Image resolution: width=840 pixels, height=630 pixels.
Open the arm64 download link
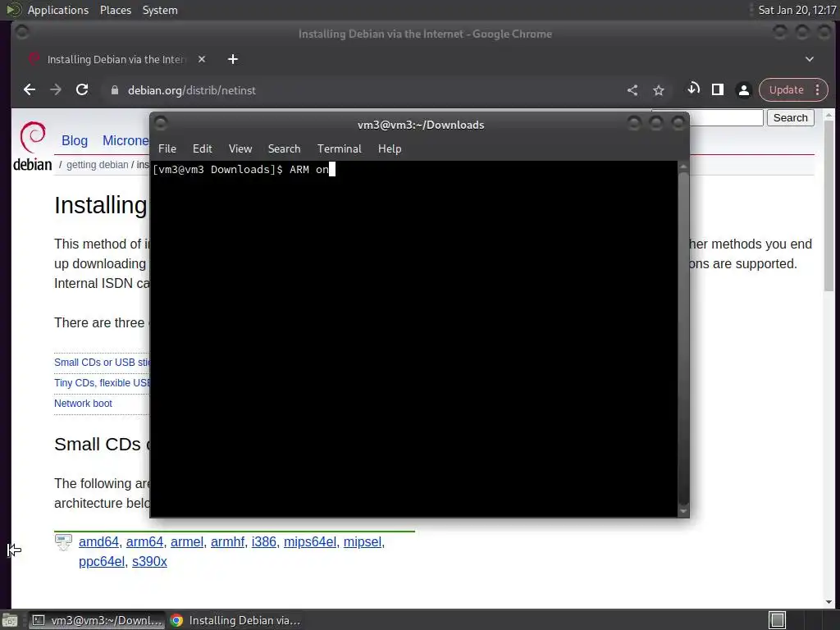tap(144, 541)
